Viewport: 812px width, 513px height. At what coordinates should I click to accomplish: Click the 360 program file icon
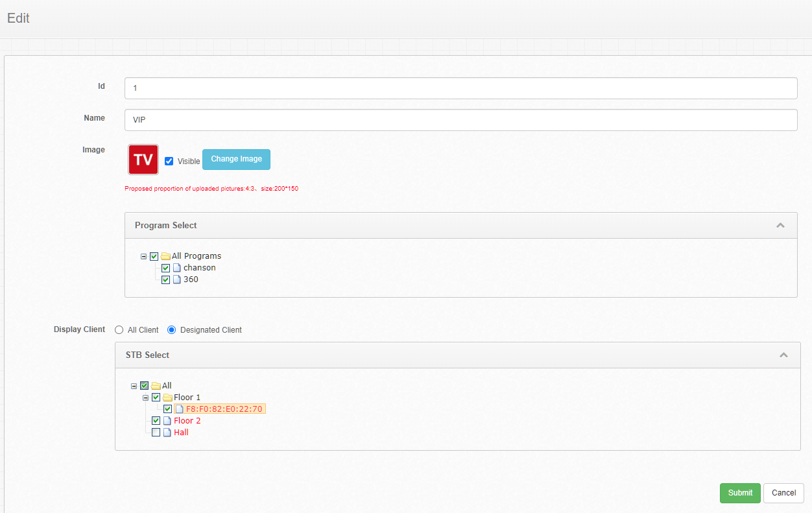coord(177,280)
